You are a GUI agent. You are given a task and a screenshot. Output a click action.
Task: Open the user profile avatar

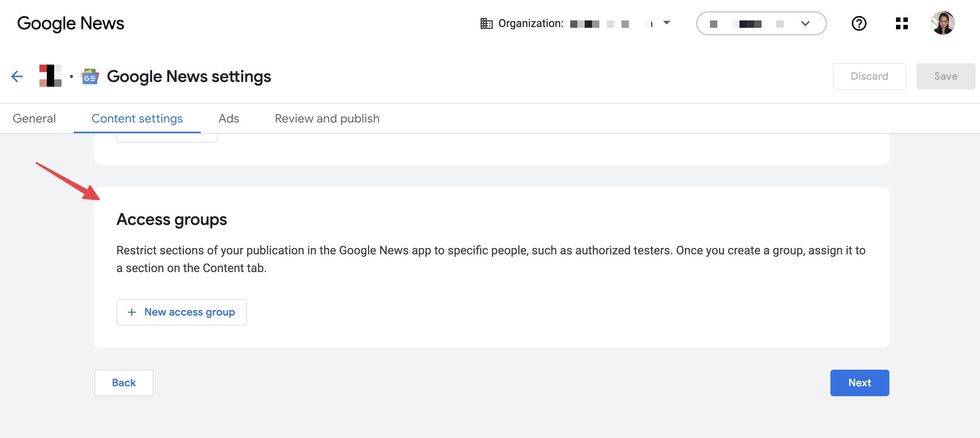click(x=942, y=23)
